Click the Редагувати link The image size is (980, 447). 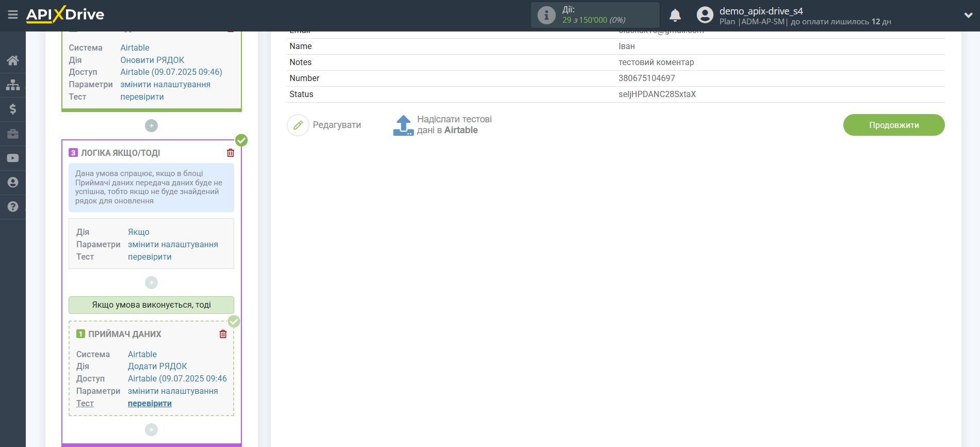[x=337, y=125]
